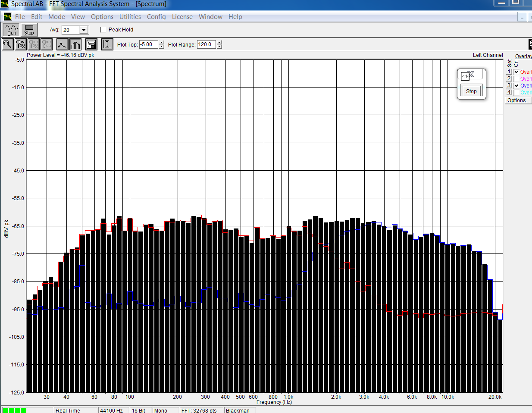532x413 pixels.
Task: Open the Help menu
Action: click(x=235, y=17)
